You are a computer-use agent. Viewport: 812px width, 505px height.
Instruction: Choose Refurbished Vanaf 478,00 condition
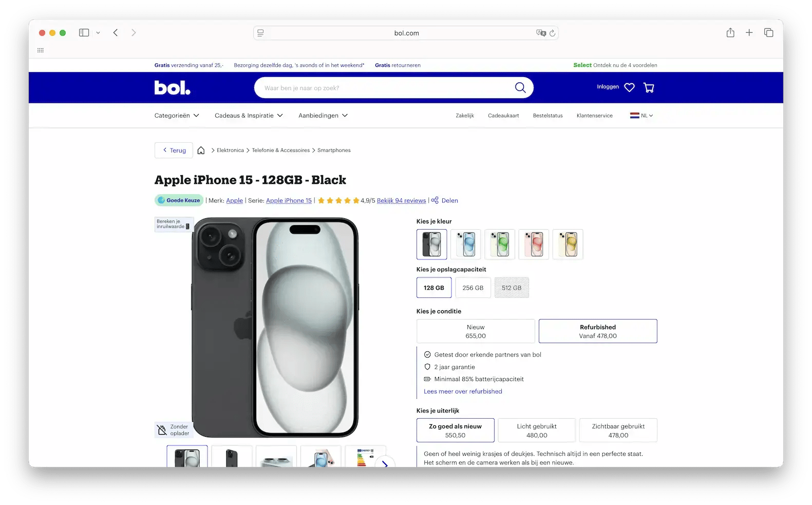[x=598, y=331]
